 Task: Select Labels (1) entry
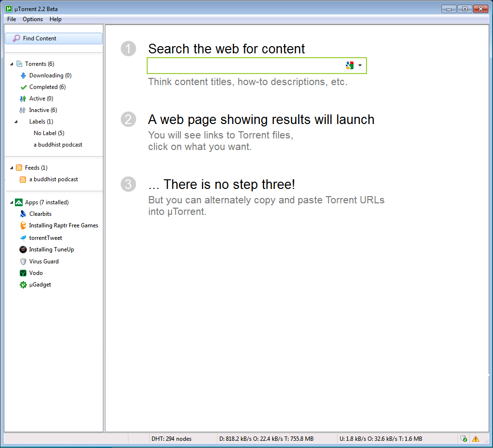41,122
